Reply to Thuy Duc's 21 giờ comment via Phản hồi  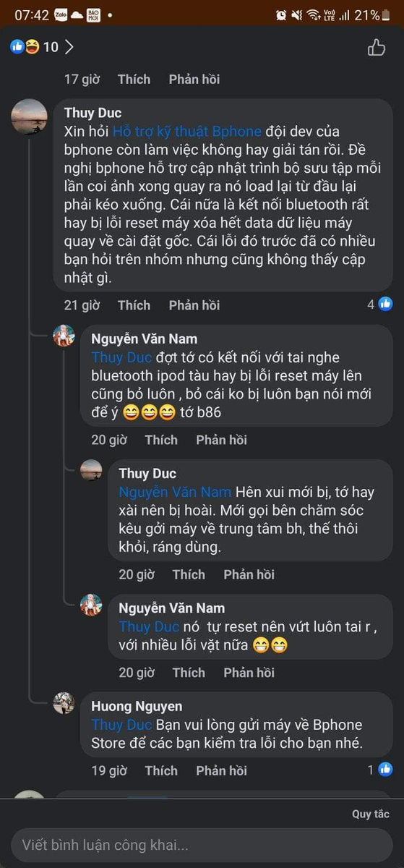194,305
